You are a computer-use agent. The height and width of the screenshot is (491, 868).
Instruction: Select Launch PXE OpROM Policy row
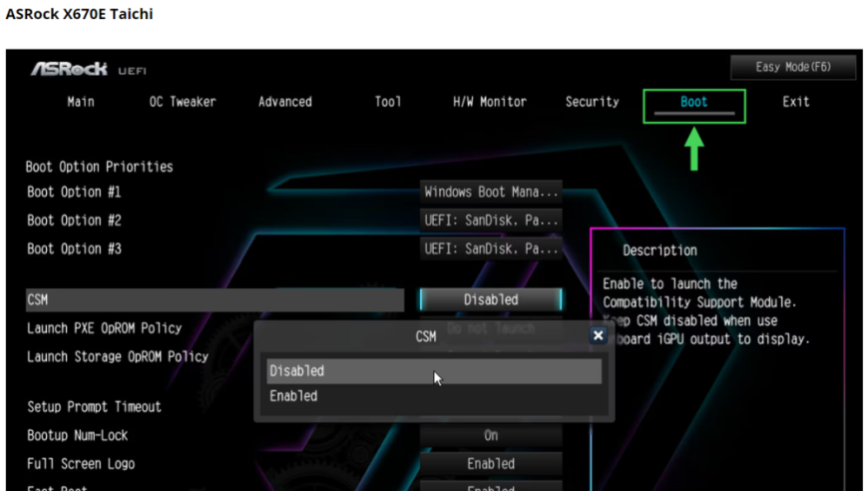pos(105,328)
